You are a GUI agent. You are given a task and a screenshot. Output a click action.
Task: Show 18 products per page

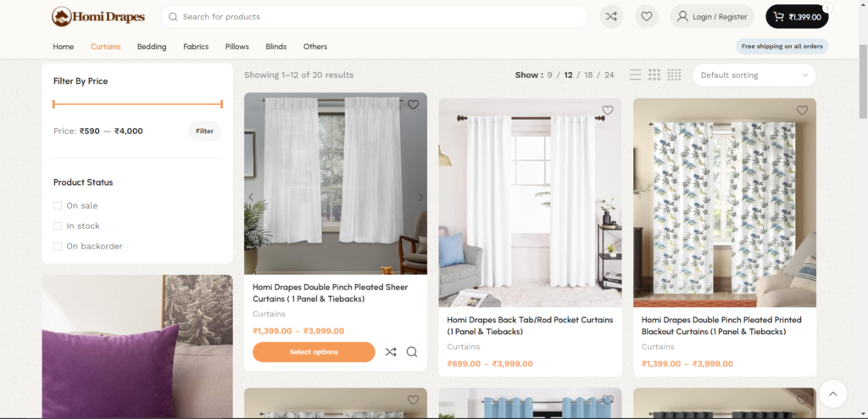pos(588,75)
